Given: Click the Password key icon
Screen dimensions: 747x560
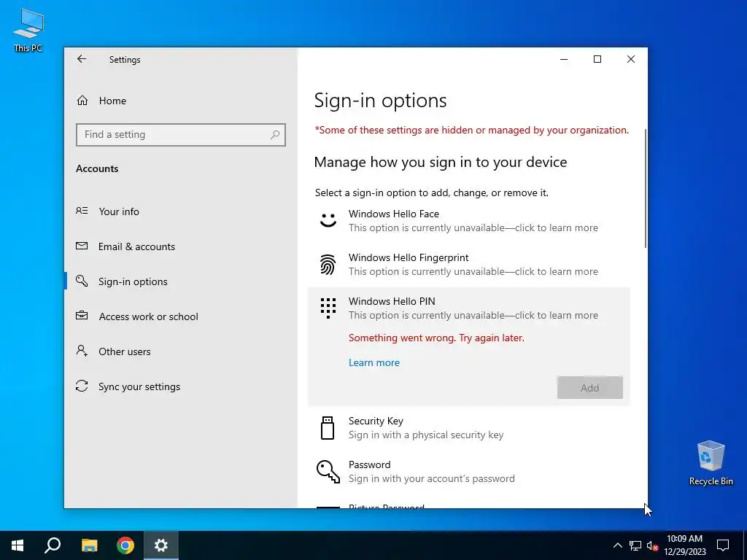Looking at the screenshot, I should point(328,472).
